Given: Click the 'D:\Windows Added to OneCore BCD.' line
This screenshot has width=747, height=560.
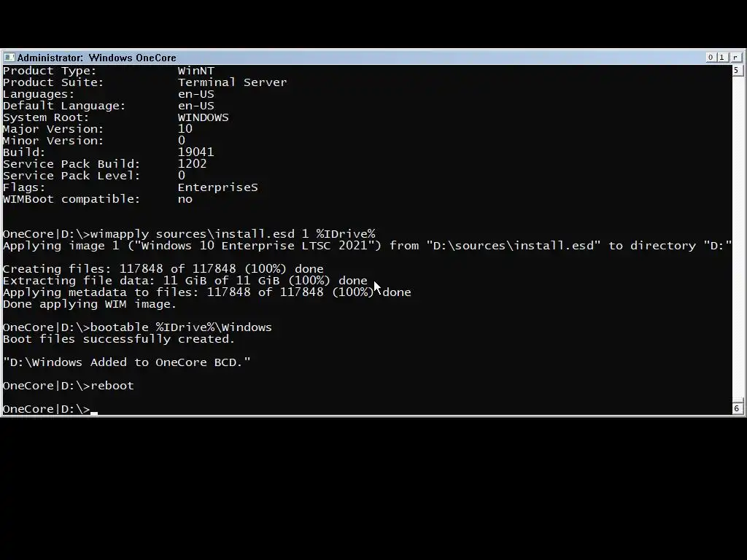Looking at the screenshot, I should pos(127,362).
